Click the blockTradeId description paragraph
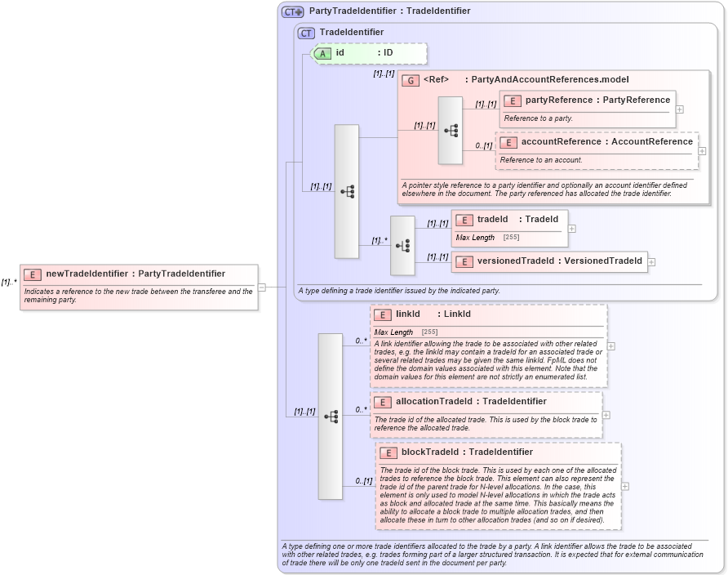728x575 pixels. click(x=498, y=495)
